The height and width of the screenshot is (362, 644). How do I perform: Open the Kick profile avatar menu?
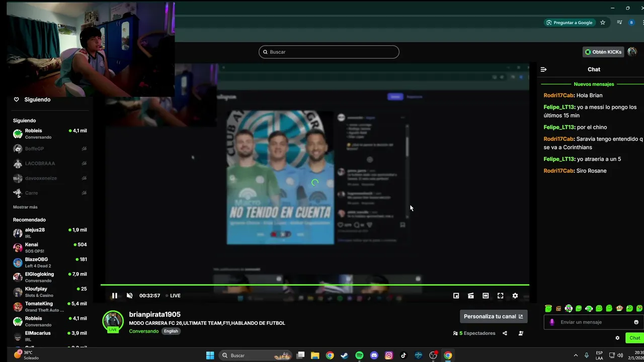[632, 52]
